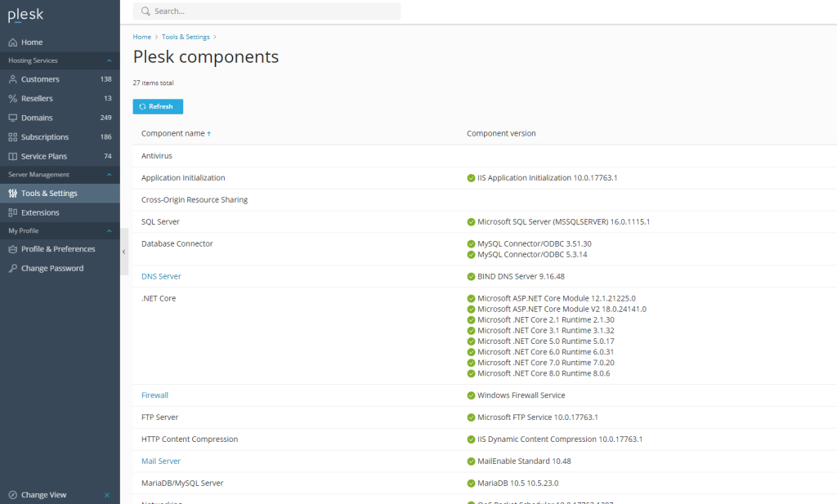Close the Change View bar
This screenshot has height=504, width=837.
(x=107, y=495)
